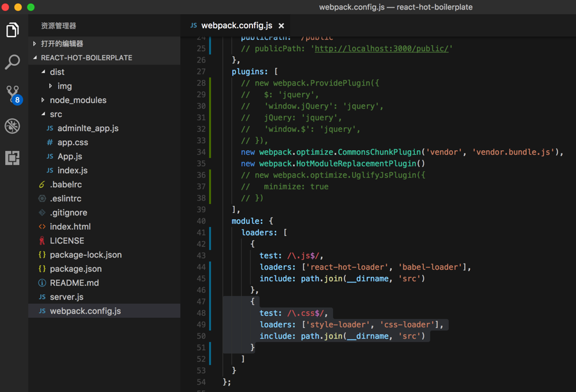This screenshot has width=576, height=392.
Task: Expand the node_modules folder
Action: (77, 100)
